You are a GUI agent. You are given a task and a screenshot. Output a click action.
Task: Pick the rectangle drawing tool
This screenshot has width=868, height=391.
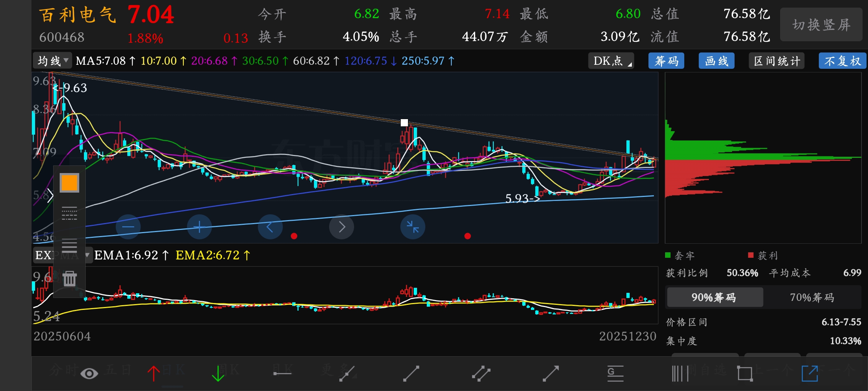[745, 373]
